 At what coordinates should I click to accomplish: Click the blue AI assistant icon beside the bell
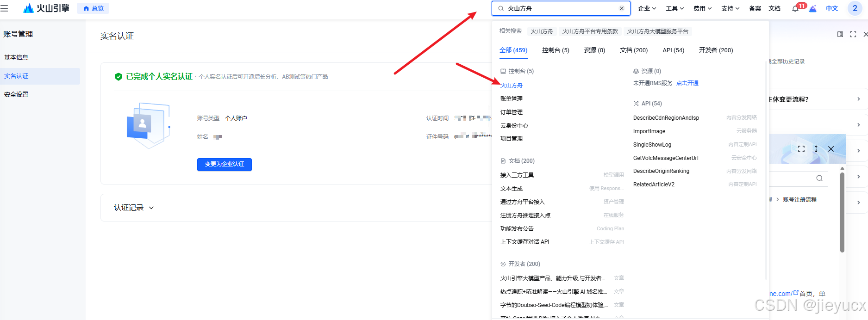tap(812, 8)
